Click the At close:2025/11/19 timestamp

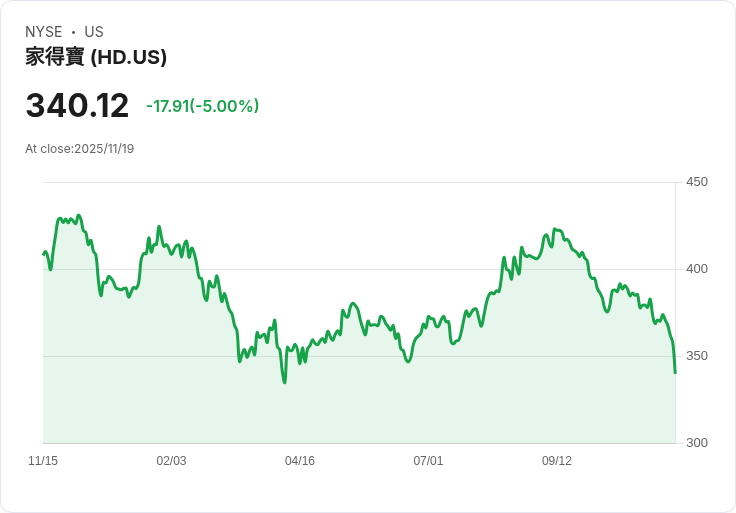pos(79,149)
